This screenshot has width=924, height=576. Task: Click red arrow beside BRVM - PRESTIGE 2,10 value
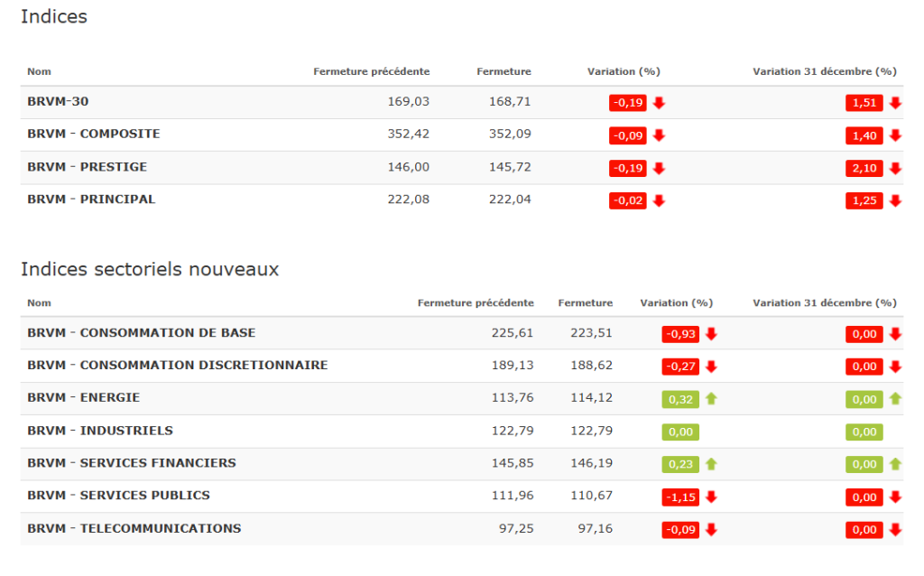click(895, 168)
